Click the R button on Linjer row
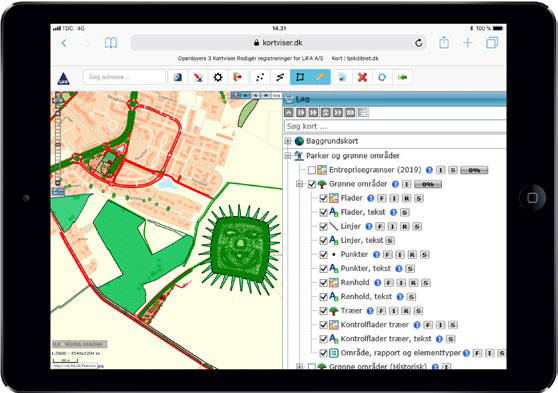Viewport: 558px width, 393px height. click(405, 226)
